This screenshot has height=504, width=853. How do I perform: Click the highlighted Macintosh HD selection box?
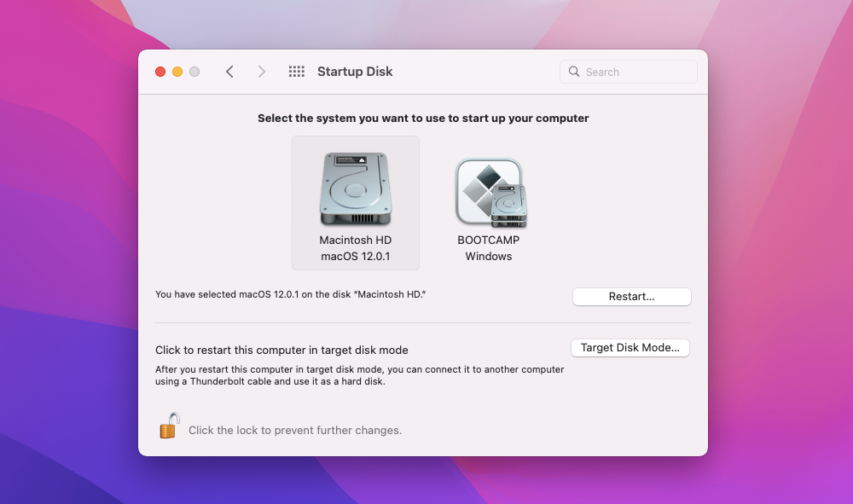coord(355,202)
